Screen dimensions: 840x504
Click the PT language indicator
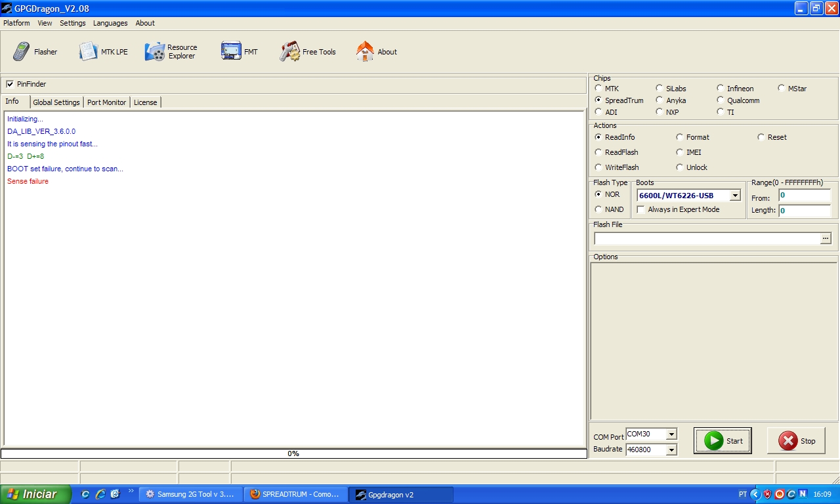(743, 494)
